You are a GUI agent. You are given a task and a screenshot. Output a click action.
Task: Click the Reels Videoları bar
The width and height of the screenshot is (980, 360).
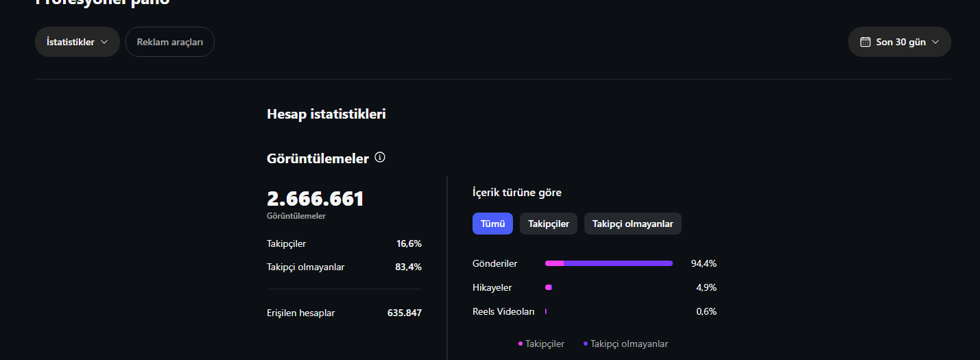546,311
